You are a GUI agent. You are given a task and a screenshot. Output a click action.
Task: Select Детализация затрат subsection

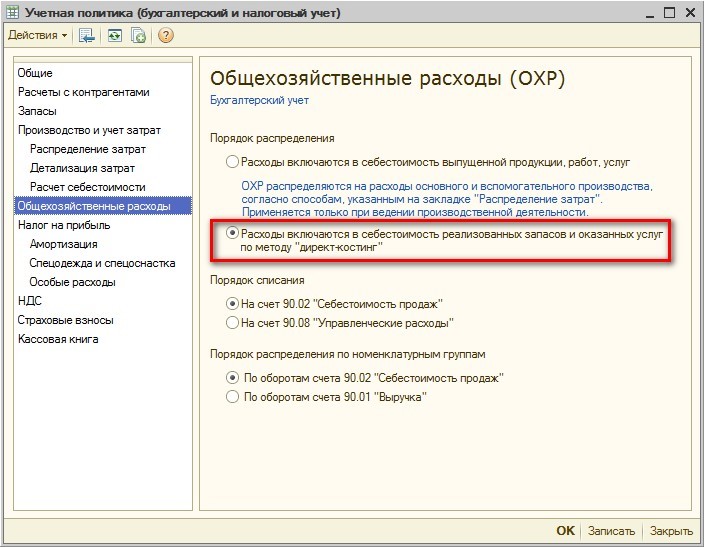coord(82,168)
